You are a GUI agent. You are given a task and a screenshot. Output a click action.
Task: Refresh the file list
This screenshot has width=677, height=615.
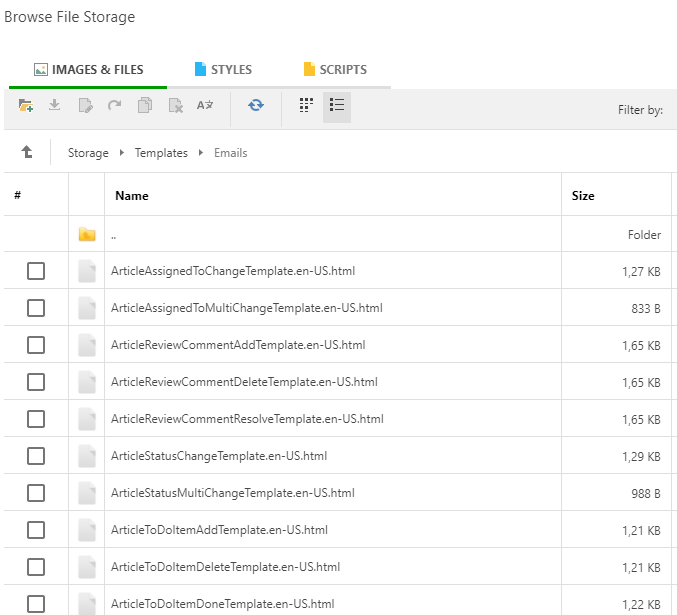256,105
